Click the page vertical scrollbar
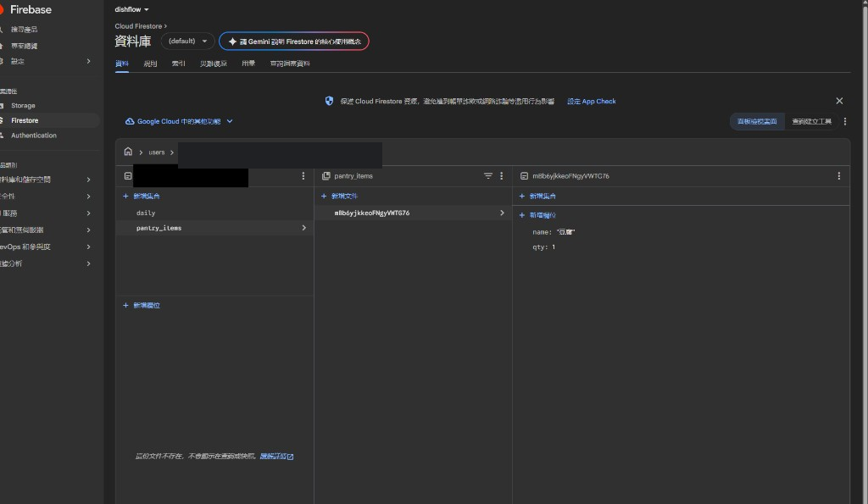 click(865, 252)
